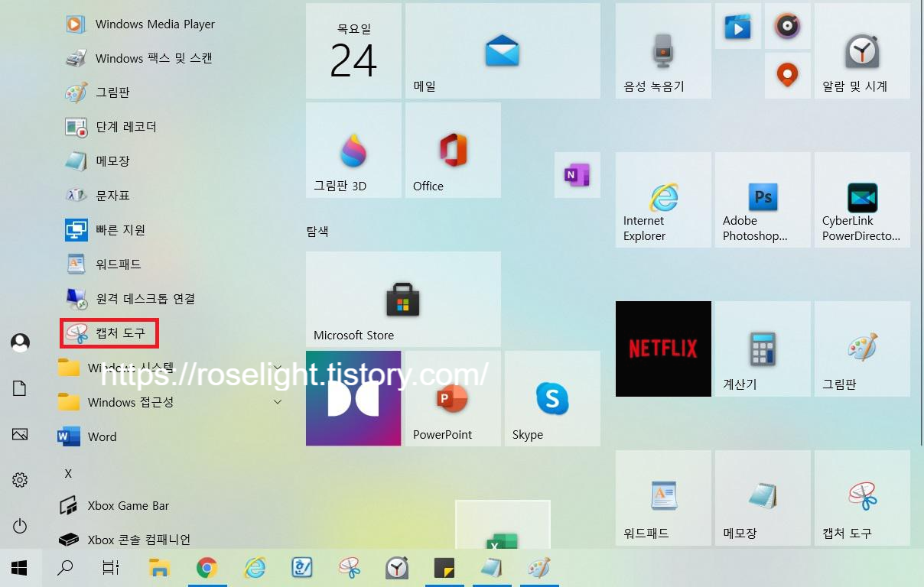This screenshot has width=924, height=587.
Task: Open the calendar tile showing 24
Action: coord(353,51)
